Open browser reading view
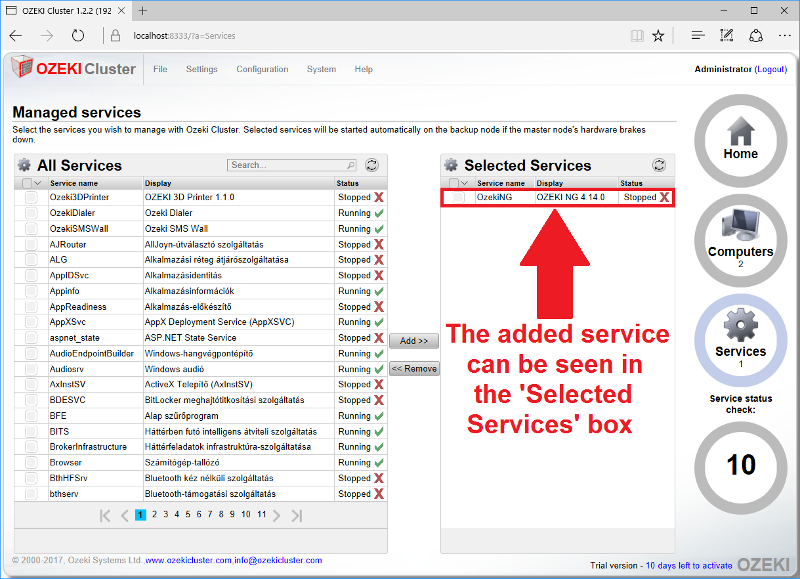800x579 pixels. 637,36
